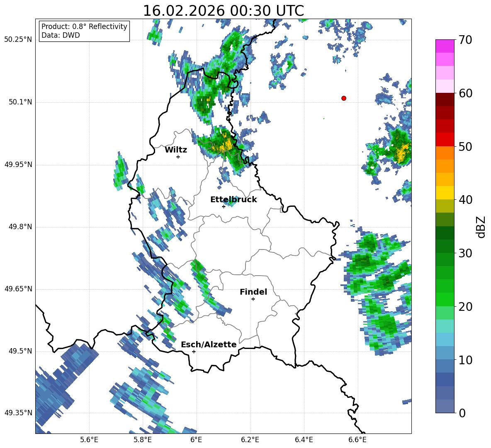Click the 49.65°N latitude label

pyautogui.click(x=19, y=289)
